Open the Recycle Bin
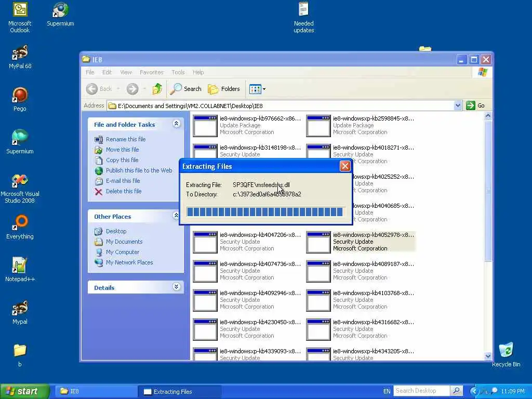Viewport: 532px width, 399px height. (506, 355)
